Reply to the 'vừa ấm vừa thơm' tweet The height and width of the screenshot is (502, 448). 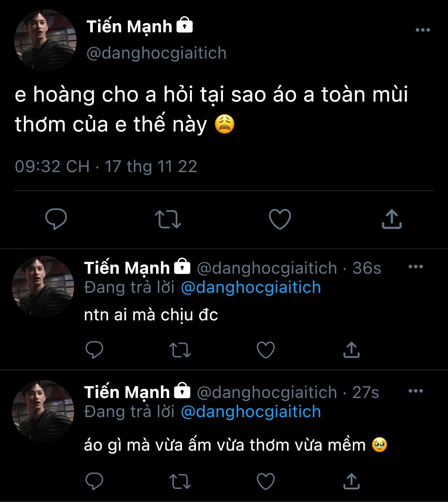[94, 481]
